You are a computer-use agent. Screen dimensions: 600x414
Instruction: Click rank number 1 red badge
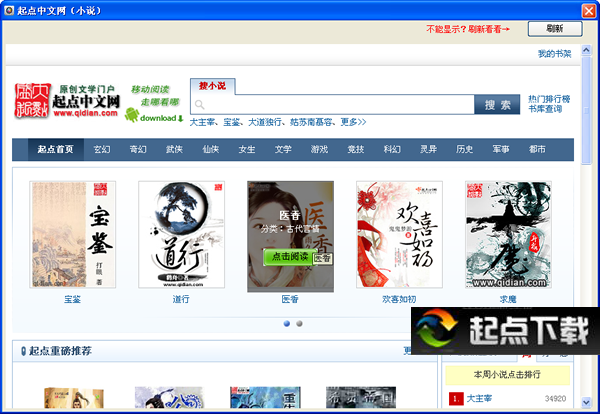456,399
